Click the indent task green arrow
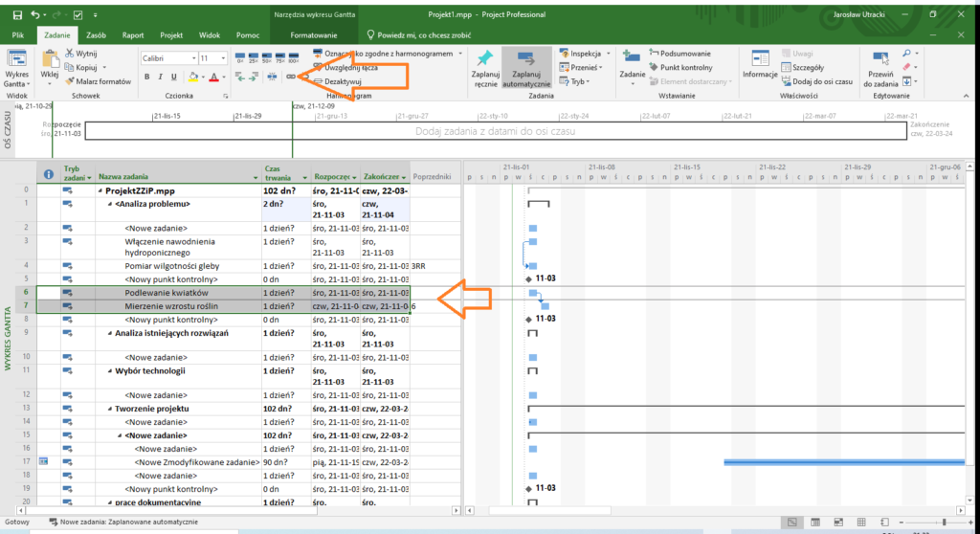Screen dimensions: 980x534 point(253,77)
